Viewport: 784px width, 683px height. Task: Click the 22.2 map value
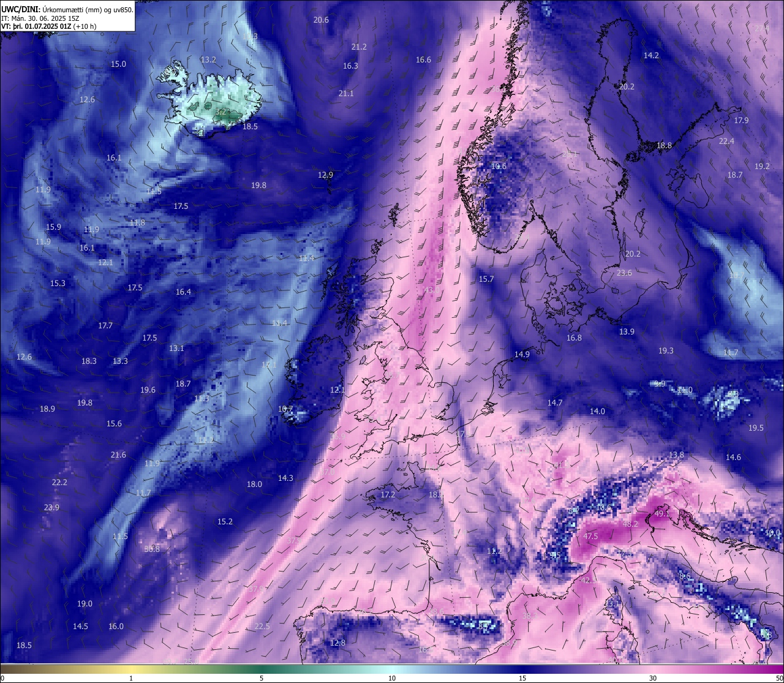coord(59,483)
